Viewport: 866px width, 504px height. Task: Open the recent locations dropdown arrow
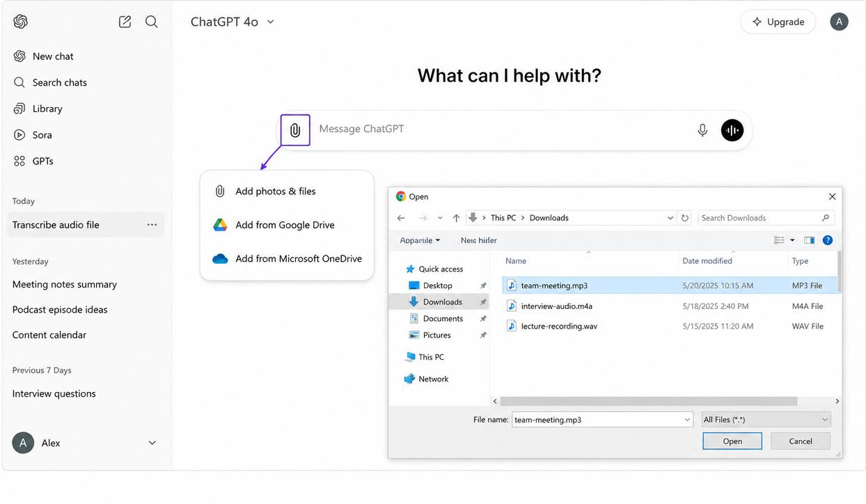(x=440, y=218)
